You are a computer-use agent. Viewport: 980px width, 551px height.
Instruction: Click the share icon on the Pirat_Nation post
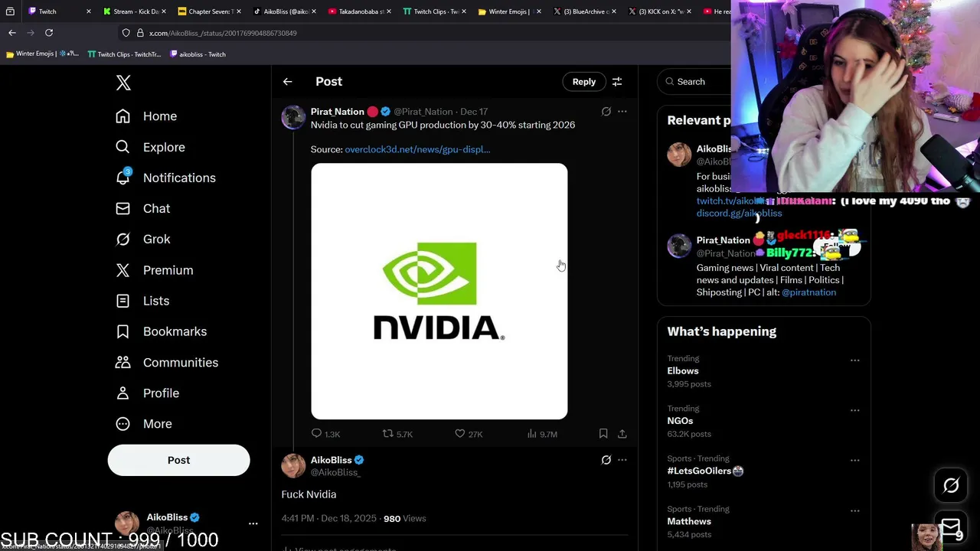click(622, 434)
